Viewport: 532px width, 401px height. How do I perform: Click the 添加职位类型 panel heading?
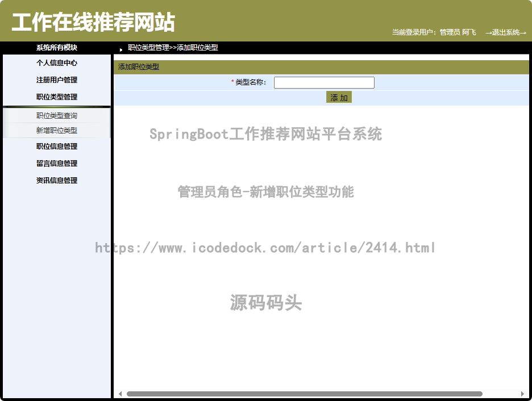139,67
